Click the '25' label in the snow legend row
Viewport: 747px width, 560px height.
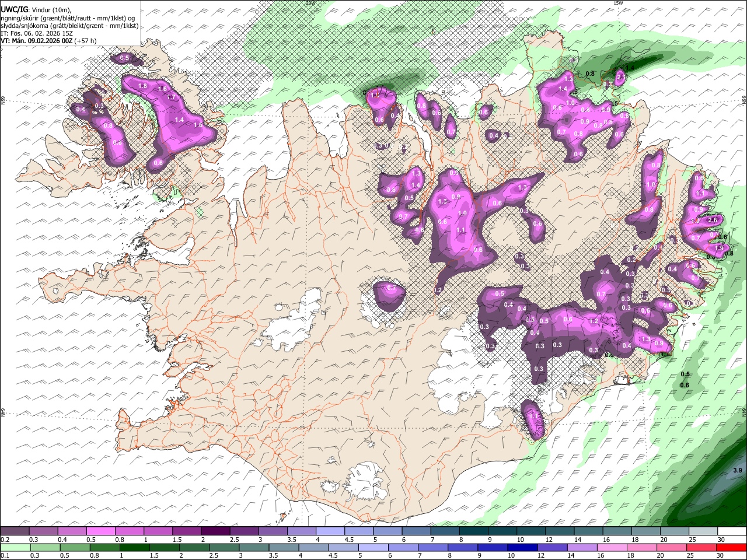(692, 540)
